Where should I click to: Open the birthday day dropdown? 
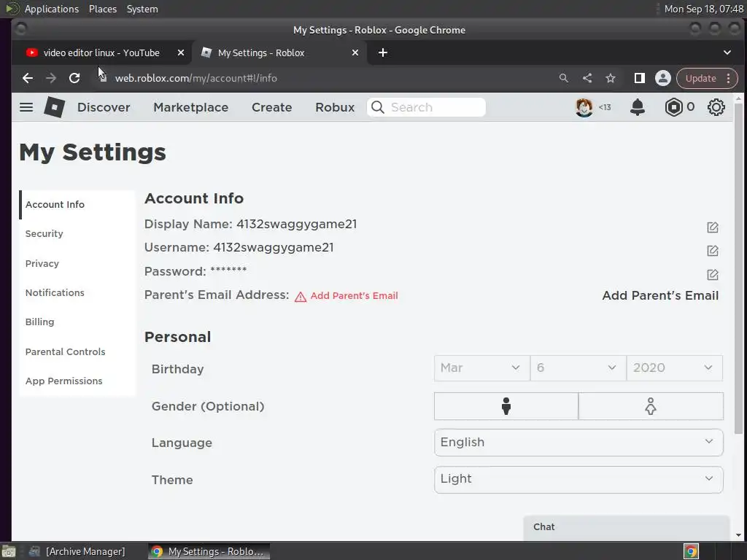pyautogui.click(x=578, y=367)
